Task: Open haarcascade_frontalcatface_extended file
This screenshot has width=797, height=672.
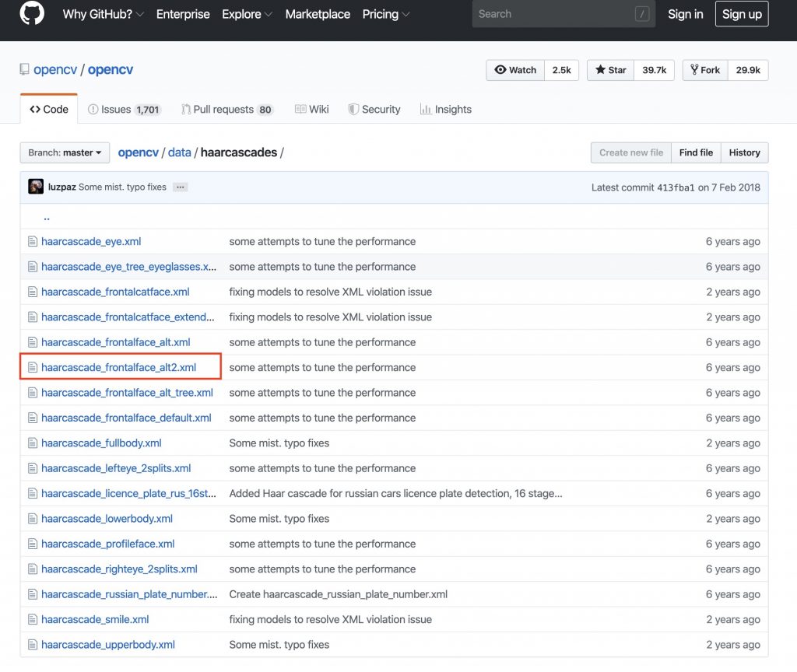Action: point(128,317)
